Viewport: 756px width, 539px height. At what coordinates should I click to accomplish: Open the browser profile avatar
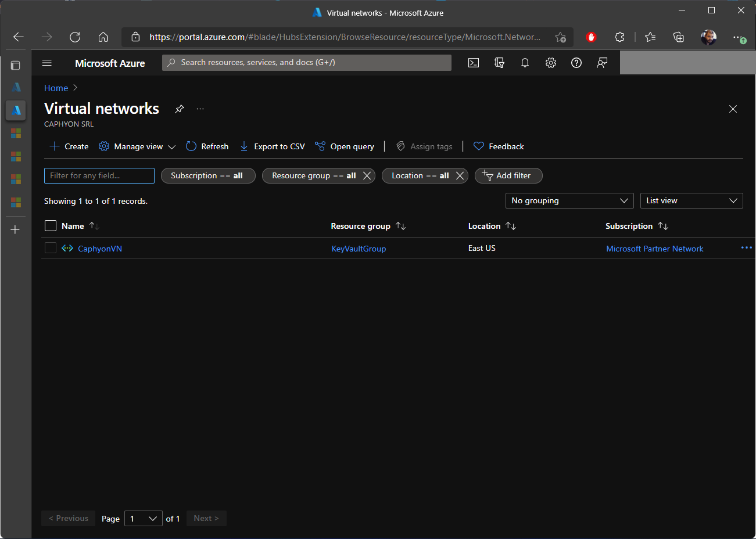pyautogui.click(x=708, y=37)
